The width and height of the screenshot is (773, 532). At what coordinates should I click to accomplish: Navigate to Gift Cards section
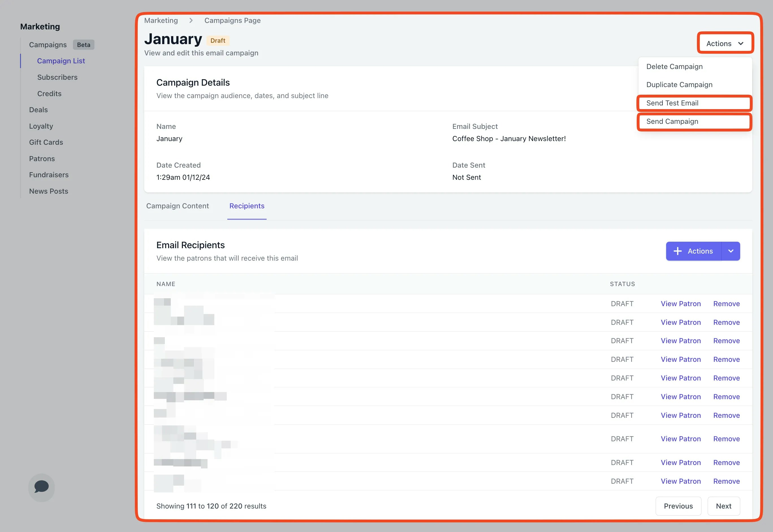pyautogui.click(x=46, y=142)
